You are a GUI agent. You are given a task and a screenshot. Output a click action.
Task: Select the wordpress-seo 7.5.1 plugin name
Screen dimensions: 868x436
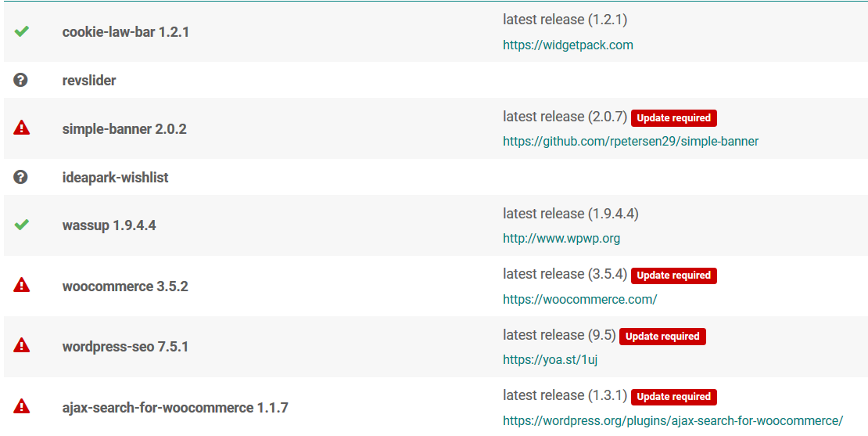(x=125, y=347)
